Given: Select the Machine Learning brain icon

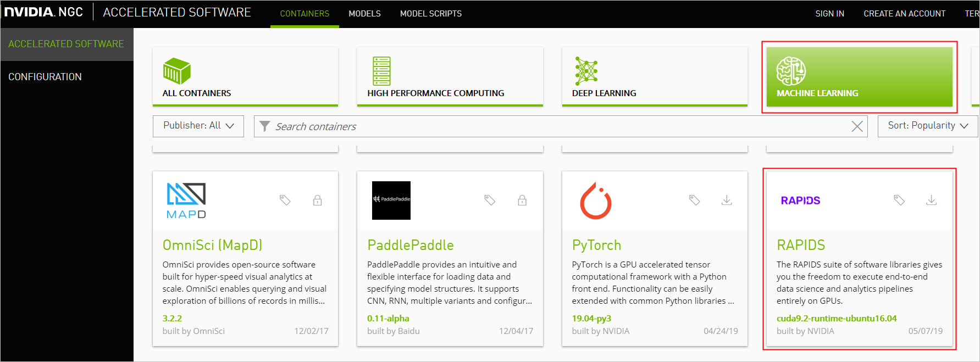Looking at the screenshot, I should coord(791,71).
